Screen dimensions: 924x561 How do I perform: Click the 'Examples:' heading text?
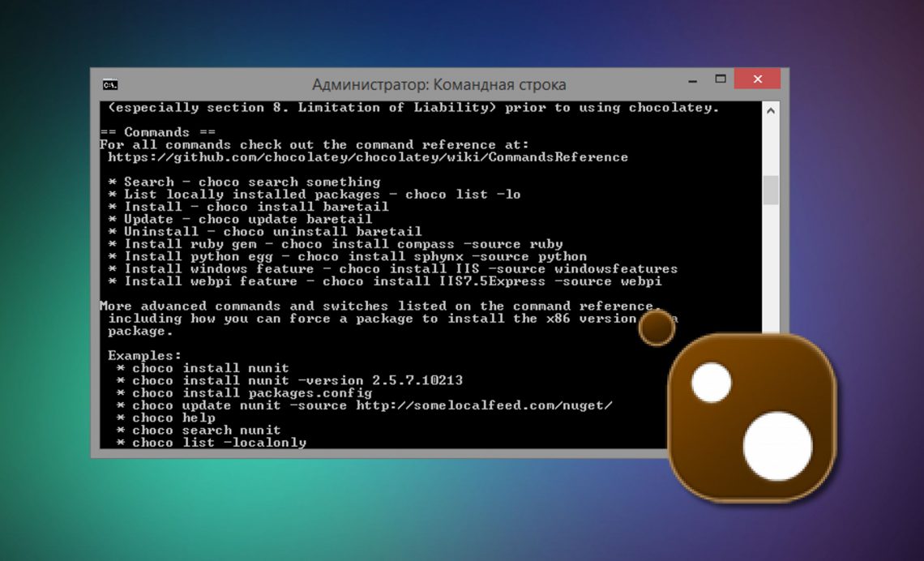point(145,356)
